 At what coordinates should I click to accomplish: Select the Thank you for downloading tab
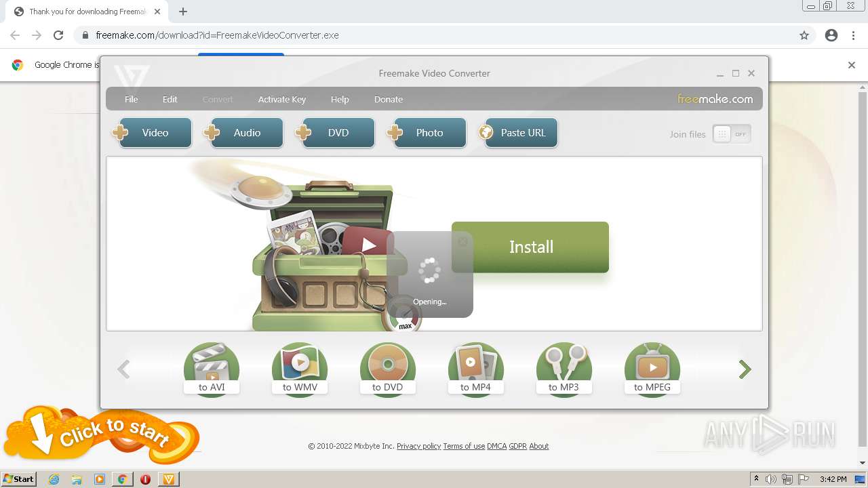(x=87, y=12)
